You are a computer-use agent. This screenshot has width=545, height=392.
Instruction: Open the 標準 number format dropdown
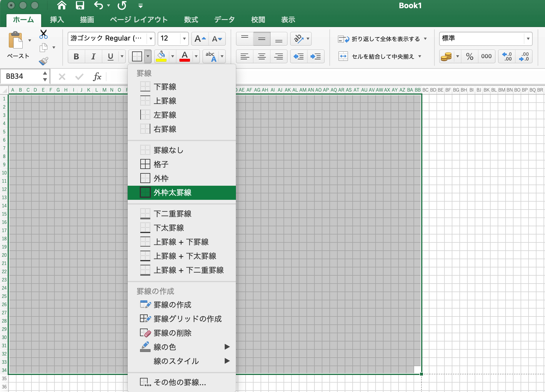tap(528, 38)
